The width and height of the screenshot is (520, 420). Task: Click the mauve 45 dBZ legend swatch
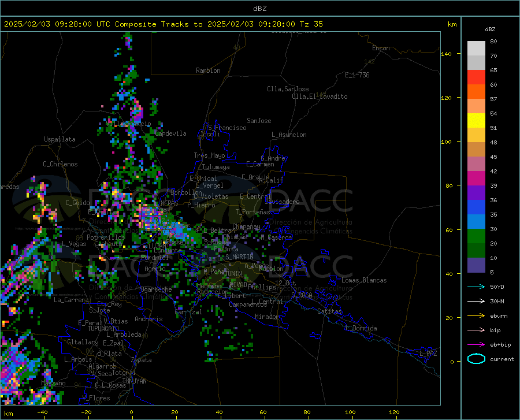(476, 163)
